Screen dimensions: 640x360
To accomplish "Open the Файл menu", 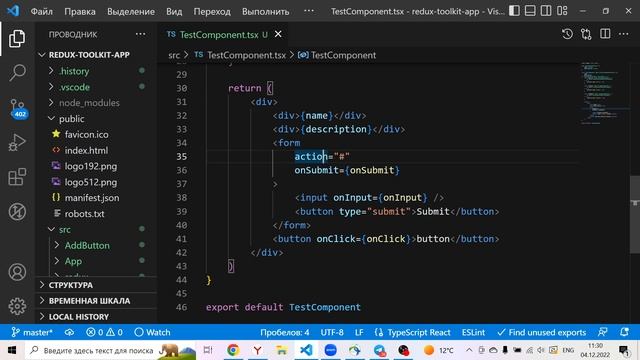I will (x=42, y=11).
